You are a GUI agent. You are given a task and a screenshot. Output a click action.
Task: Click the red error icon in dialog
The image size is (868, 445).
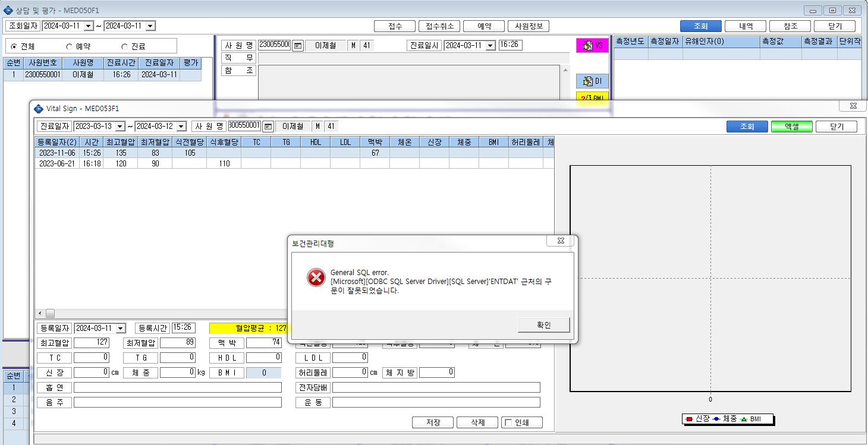click(316, 277)
